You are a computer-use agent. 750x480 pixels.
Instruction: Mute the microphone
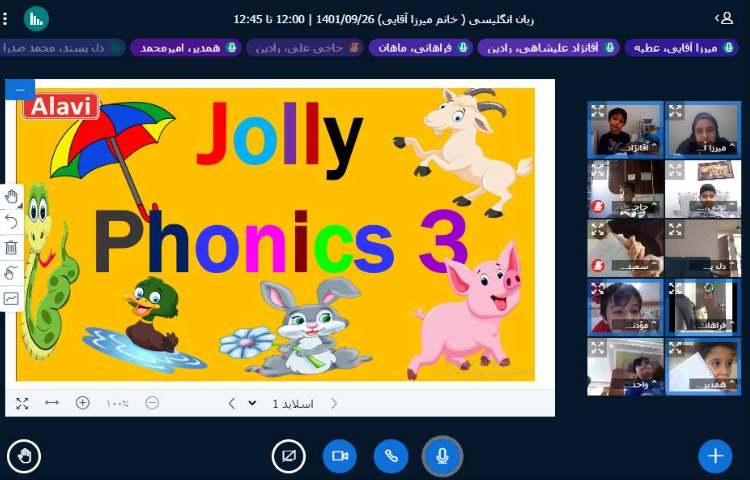441,456
